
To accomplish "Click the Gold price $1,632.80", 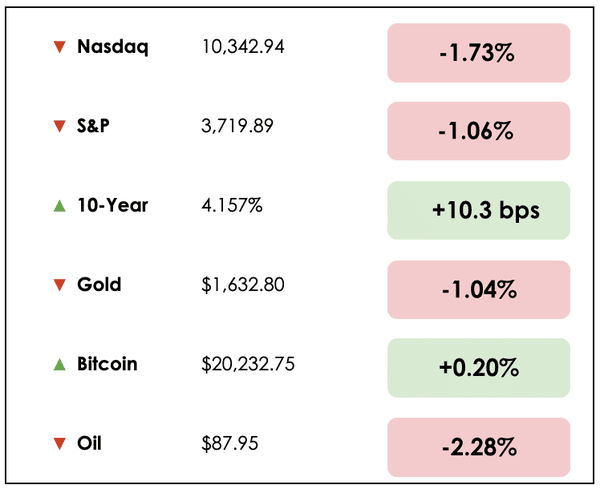I will (x=243, y=285).
